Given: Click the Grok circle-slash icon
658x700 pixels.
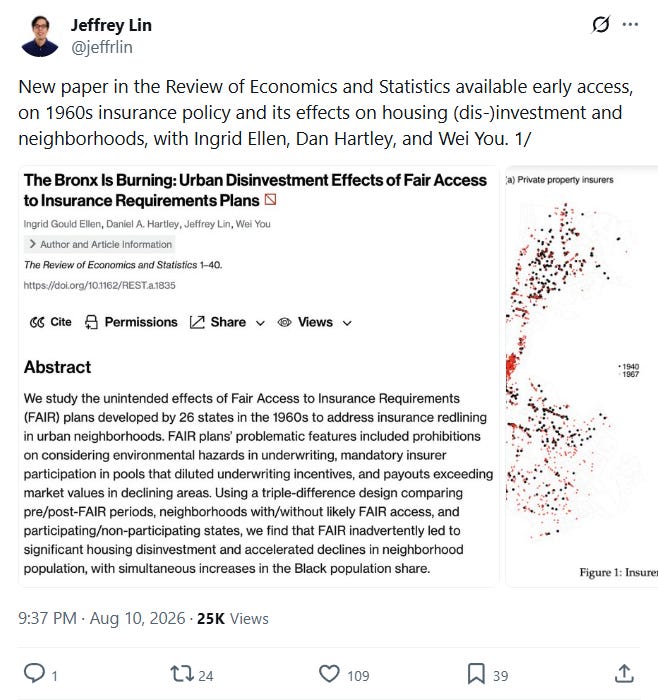Looking at the screenshot, I should click(600, 25).
